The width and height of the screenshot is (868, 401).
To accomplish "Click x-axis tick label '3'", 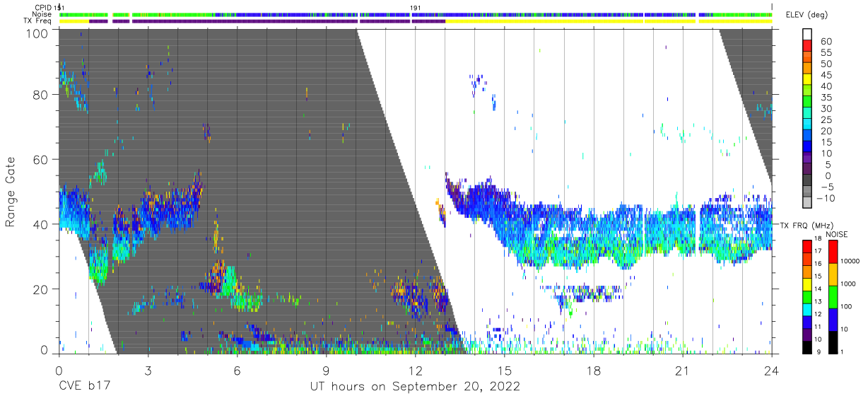I will point(148,371).
